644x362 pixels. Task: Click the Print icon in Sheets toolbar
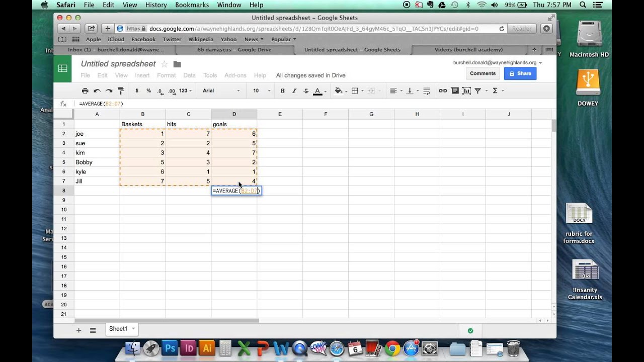tap(85, 91)
